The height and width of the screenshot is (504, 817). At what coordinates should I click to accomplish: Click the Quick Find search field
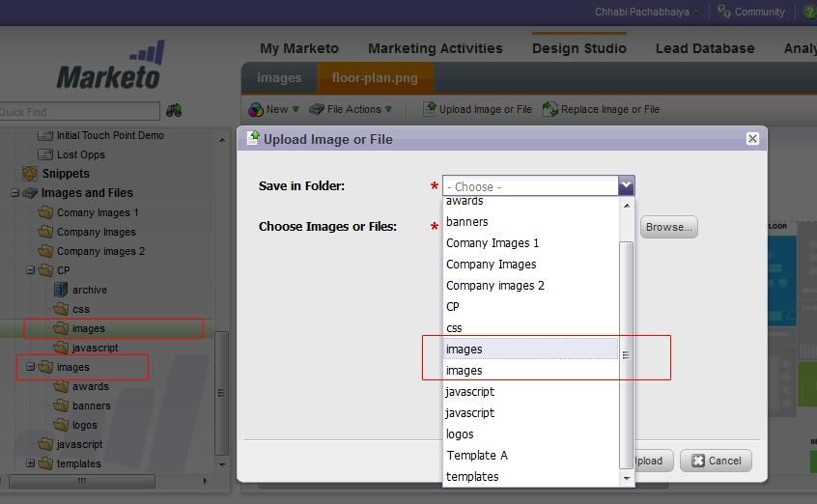tap(77, 112)
